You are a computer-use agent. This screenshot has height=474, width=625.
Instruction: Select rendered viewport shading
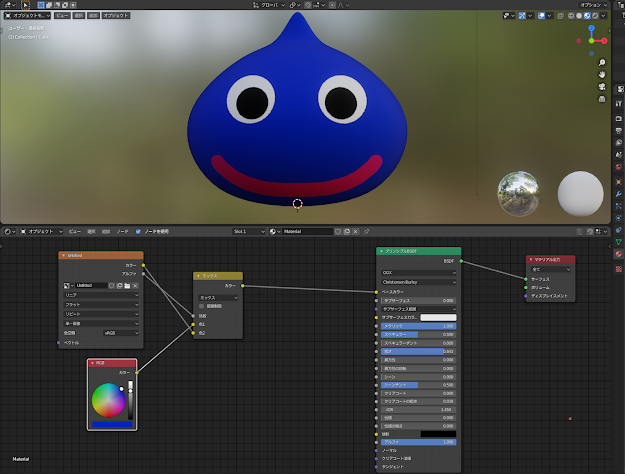pyautogui.click(x=595, y=16)
